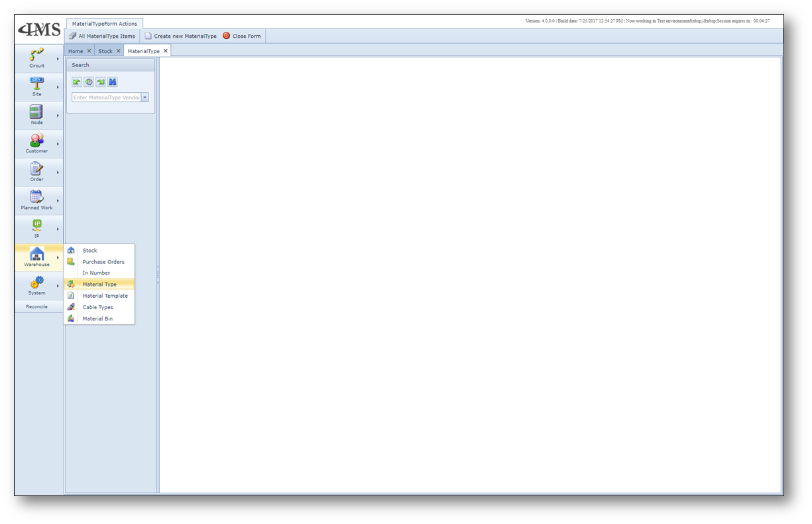
Task: Choose Cable Types from Warehouse menu
Action: (x=99, y=307)
